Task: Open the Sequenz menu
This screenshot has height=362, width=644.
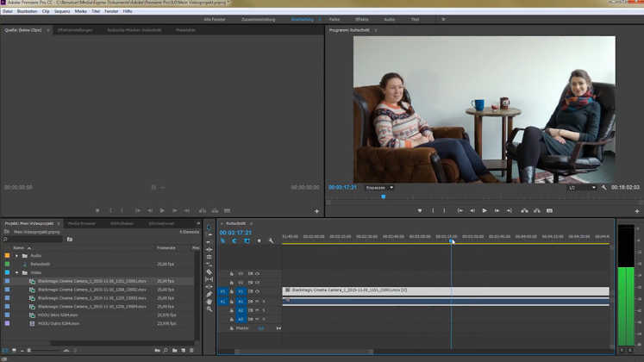Action: 62,11
